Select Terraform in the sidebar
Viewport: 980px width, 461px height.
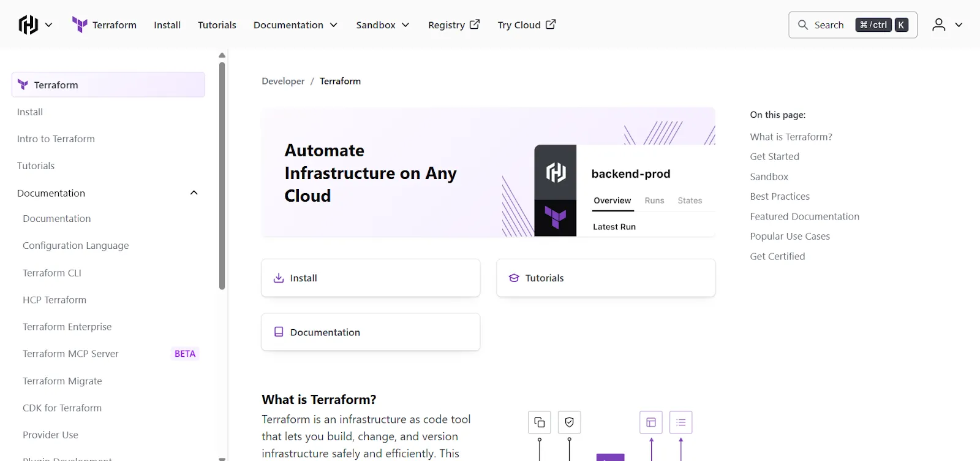tap(108, 85)
